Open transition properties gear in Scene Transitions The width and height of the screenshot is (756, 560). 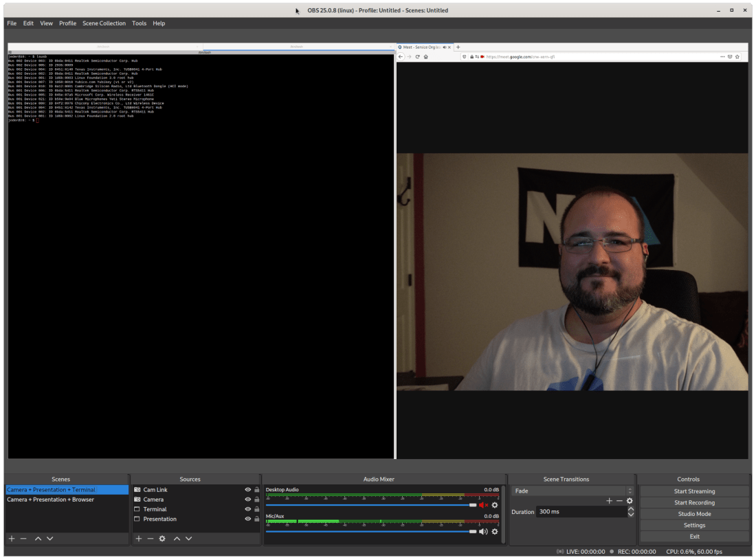630,501
